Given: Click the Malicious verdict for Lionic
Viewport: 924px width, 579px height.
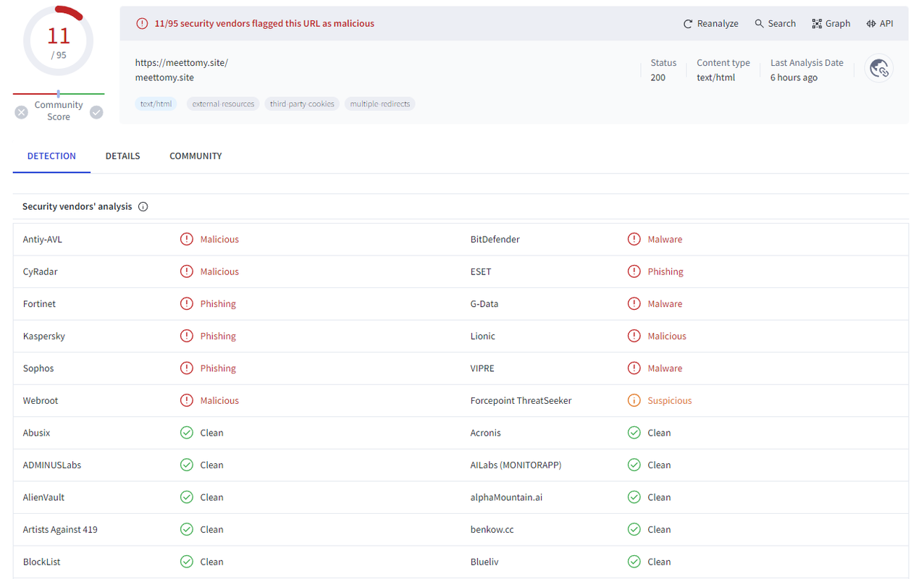Looking at the screenshot, I should pos(667,336).
